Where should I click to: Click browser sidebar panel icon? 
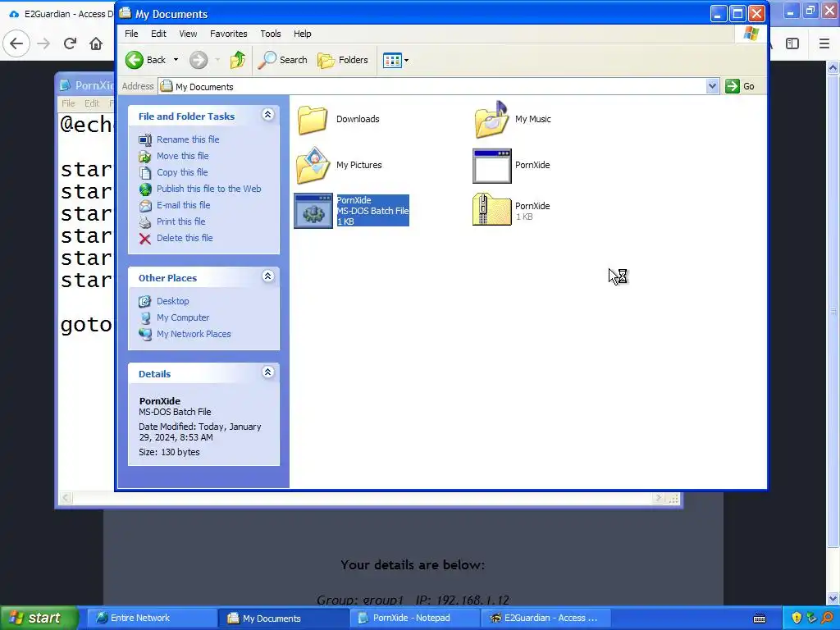tap(792, 43)
